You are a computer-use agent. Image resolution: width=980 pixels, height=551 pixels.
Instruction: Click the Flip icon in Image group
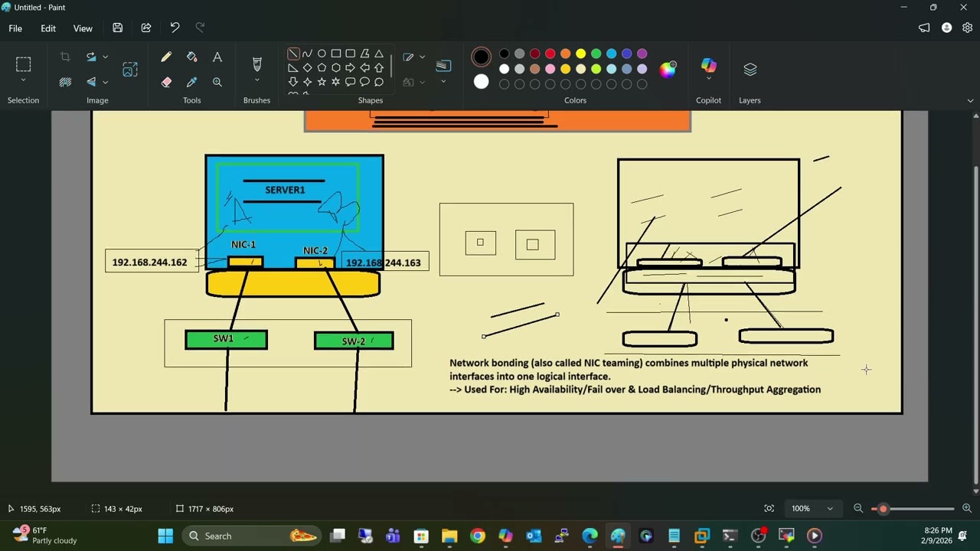pyautogui.click(x=91, y=82)
